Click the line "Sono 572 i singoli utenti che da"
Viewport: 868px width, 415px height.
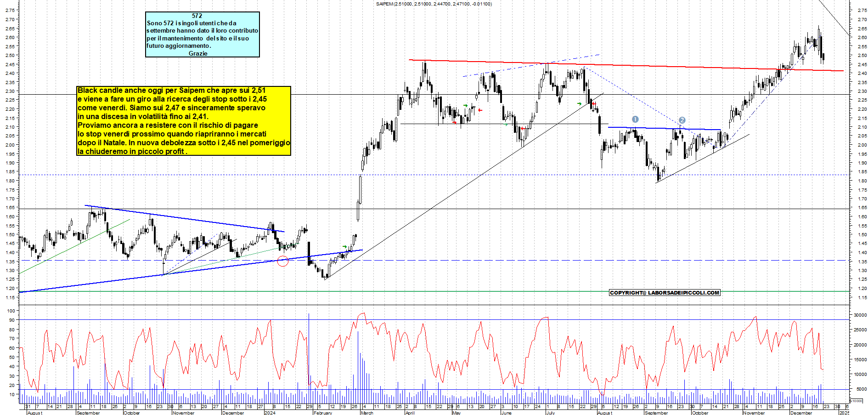point(192,23)
